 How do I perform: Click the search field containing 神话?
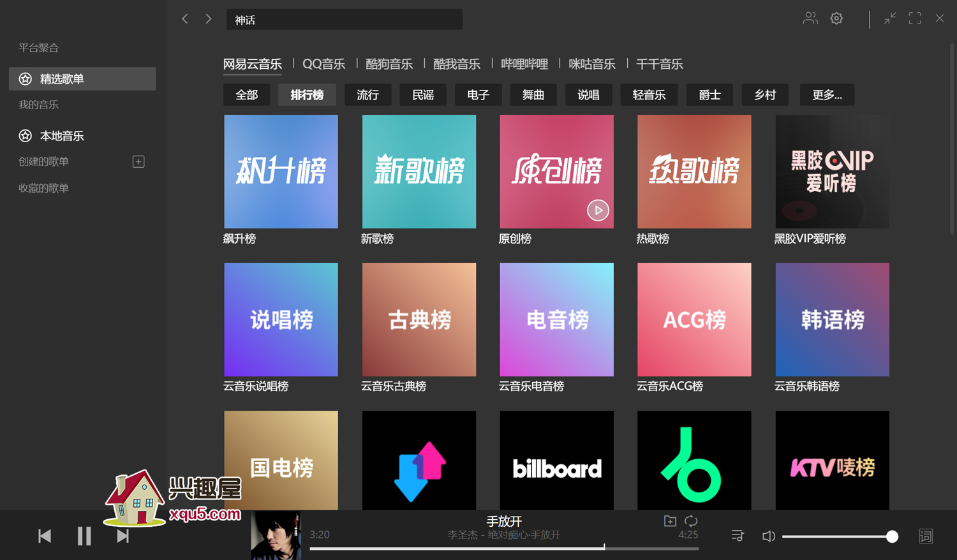[345, 20]
